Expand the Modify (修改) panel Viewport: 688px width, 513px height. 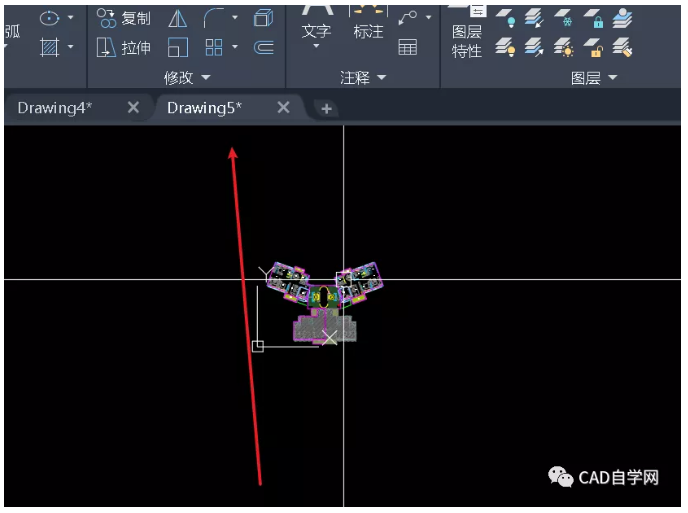click(187, 77)
